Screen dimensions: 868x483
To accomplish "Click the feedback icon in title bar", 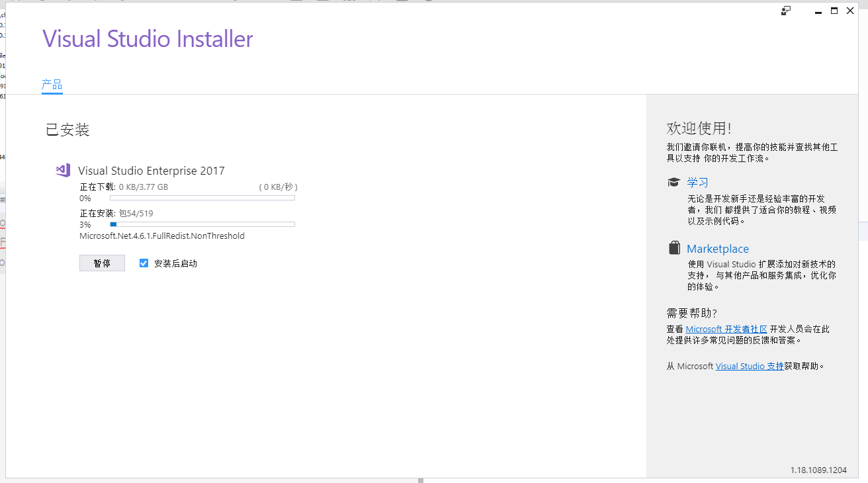I will [x=786, y=11].
